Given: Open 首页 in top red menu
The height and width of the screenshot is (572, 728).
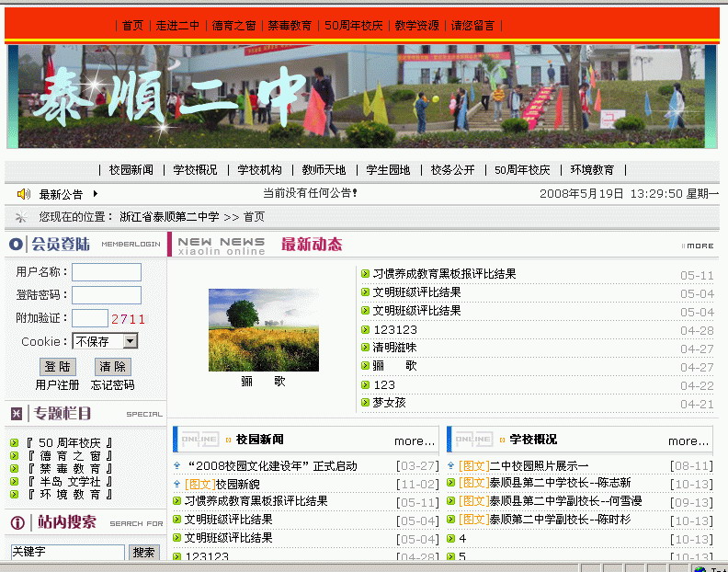Looking at the screenshot, I should [132, 26].
